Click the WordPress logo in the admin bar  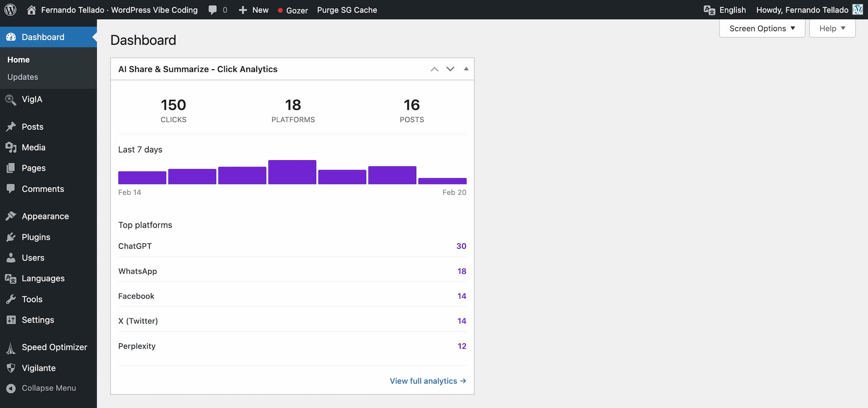coord(9,9)
